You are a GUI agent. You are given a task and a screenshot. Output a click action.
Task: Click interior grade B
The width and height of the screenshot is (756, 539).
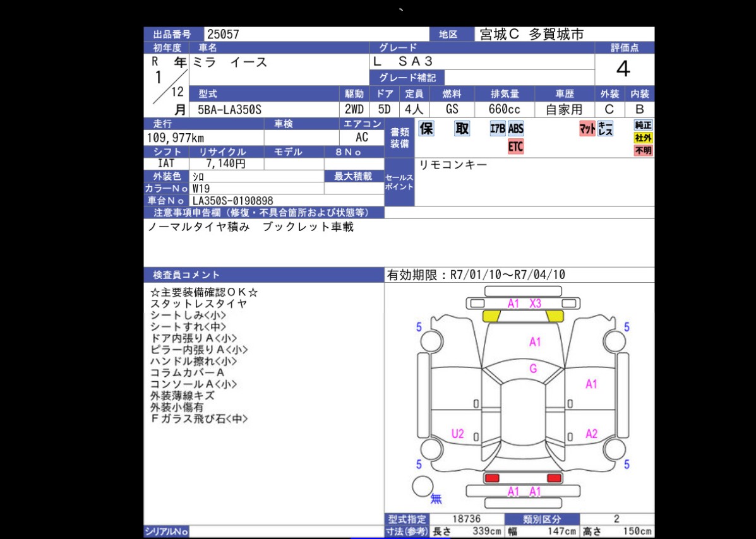(x=640, y=109)
